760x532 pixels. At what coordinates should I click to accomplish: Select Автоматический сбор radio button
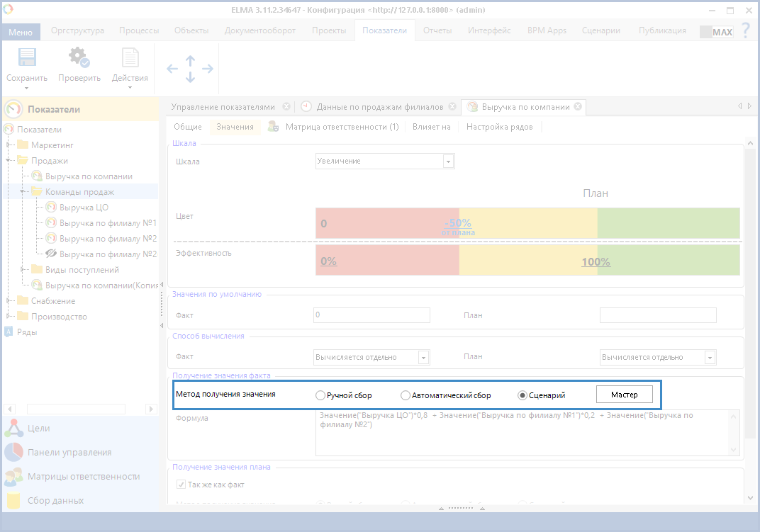(x=406, y=395)
